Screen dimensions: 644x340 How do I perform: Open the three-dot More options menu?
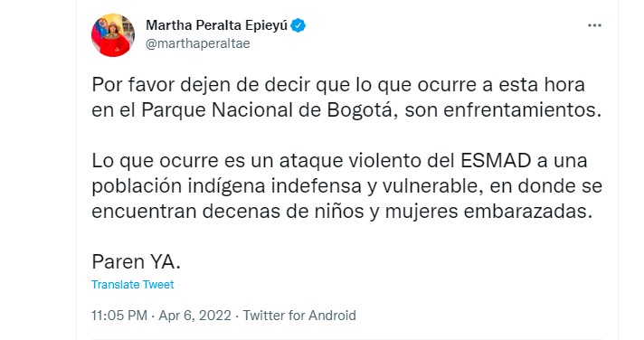594,25
